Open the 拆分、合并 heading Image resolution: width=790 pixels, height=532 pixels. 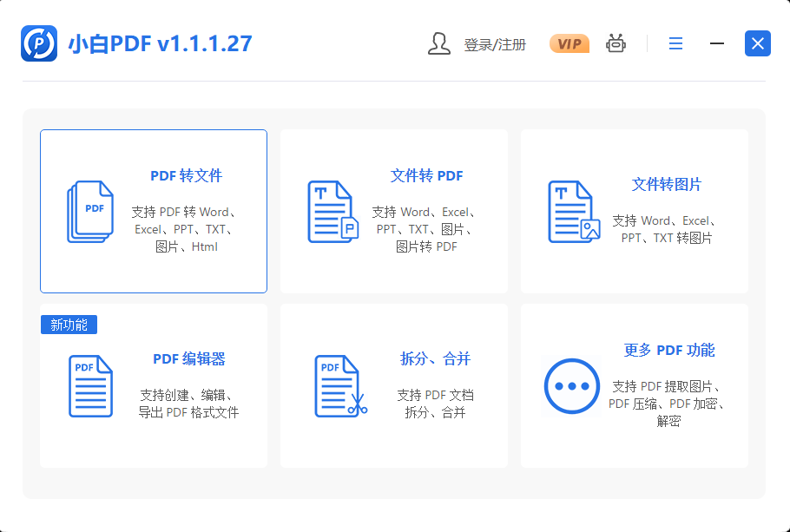coord(435,359)
